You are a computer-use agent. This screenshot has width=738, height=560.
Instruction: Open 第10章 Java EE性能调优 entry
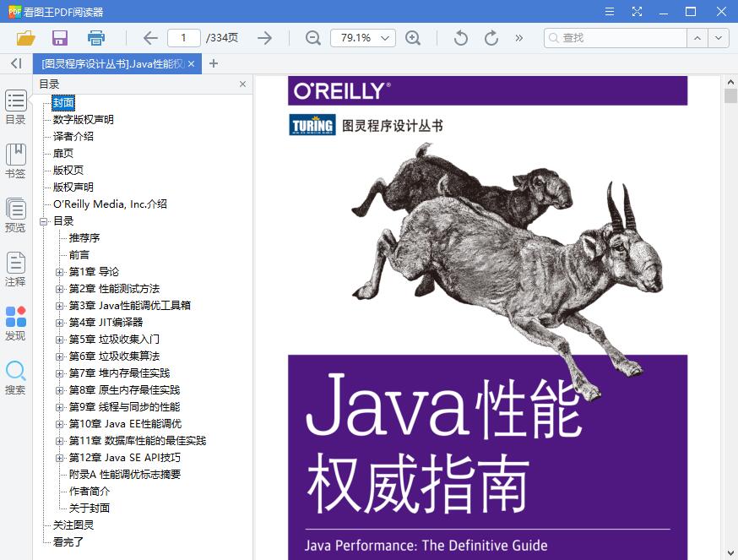(125, 424)
